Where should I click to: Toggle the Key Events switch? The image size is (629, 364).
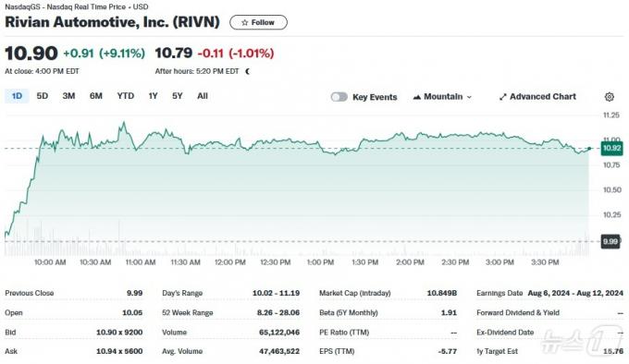[339, 97]
